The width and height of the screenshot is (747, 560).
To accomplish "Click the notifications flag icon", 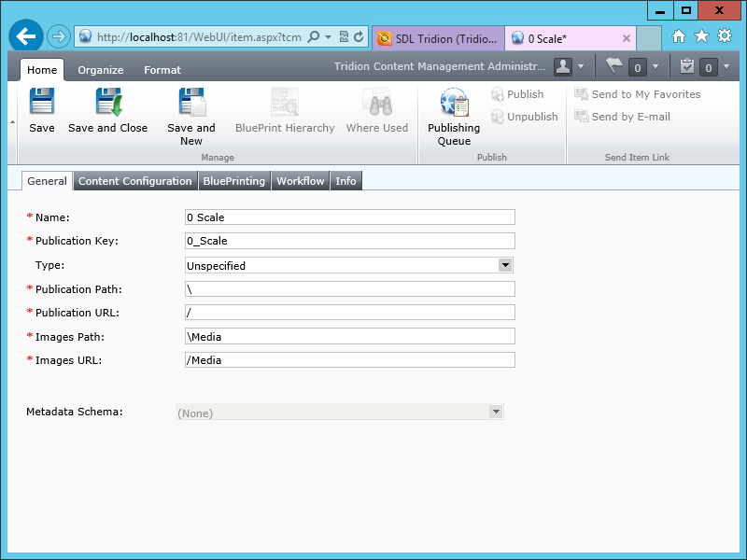I will 613,66.
